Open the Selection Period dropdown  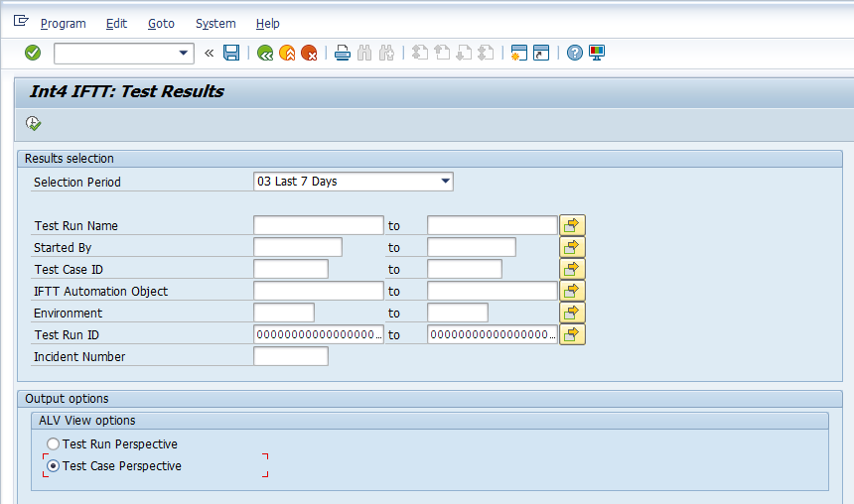tap(445, 182)
